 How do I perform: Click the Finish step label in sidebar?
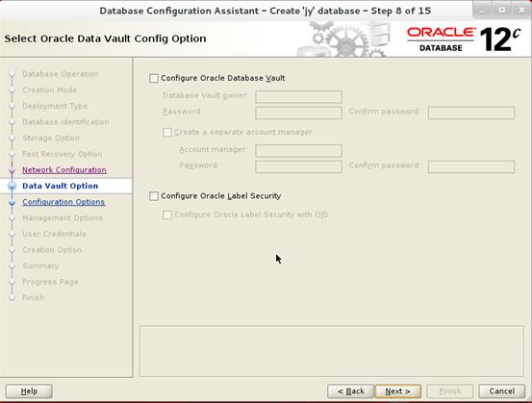34,297
